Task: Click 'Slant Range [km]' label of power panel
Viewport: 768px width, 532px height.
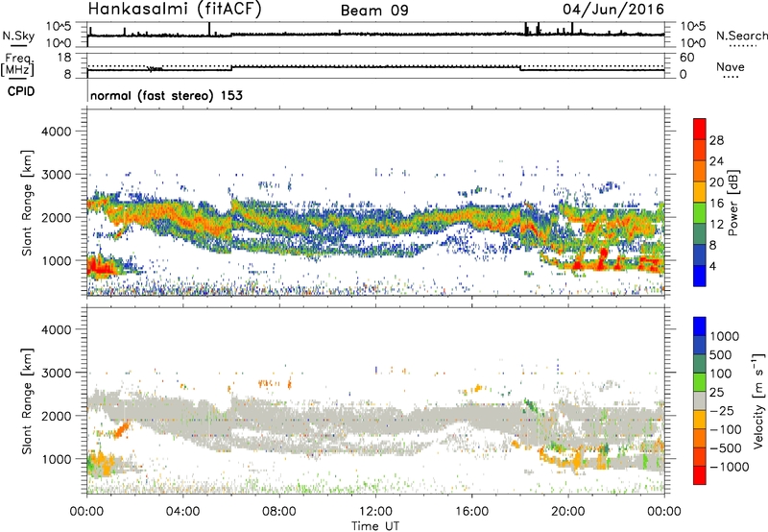Action: (27, 203)
